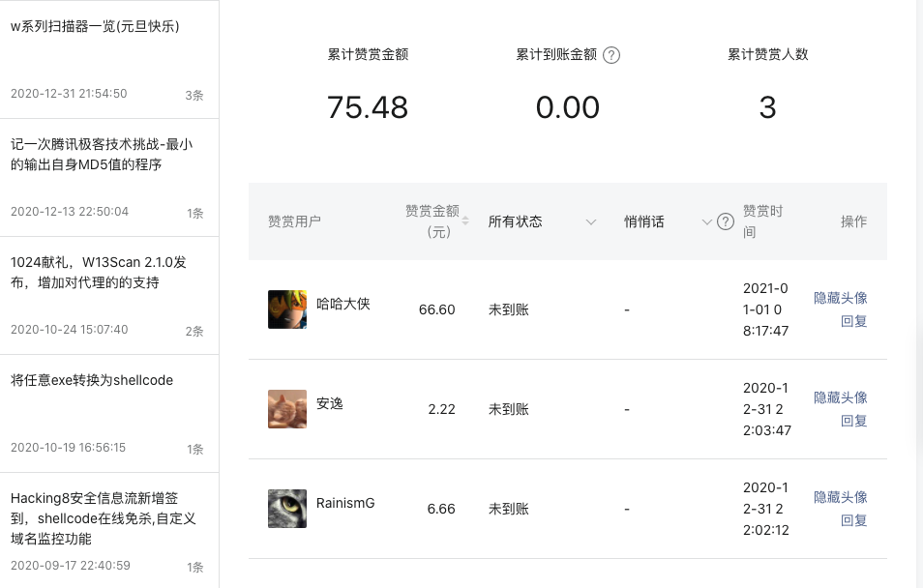
Task: Click the 赞赏时间 column header
Action: tap(763, 221)
